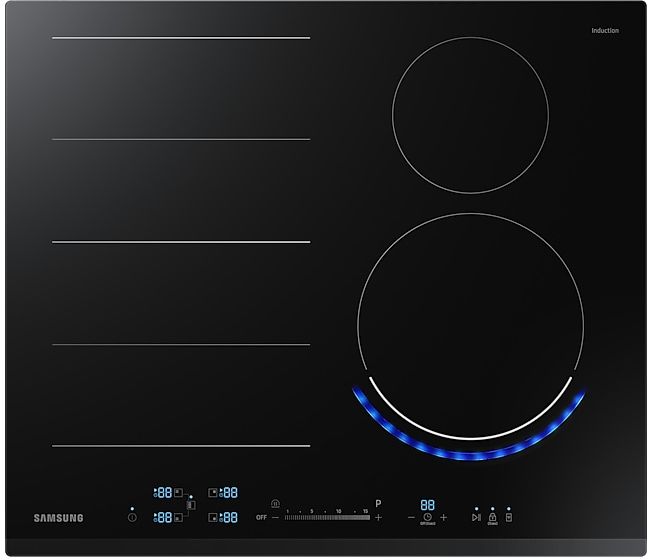This screenshot has width=648, height=560.
Task: Select the upper-right cooking zone selector
Action: point(213,492)
